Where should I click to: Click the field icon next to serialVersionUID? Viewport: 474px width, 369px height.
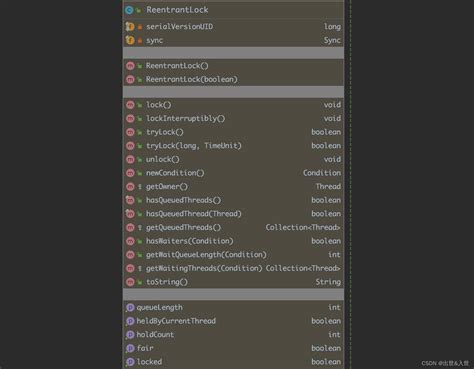point(130,27)
